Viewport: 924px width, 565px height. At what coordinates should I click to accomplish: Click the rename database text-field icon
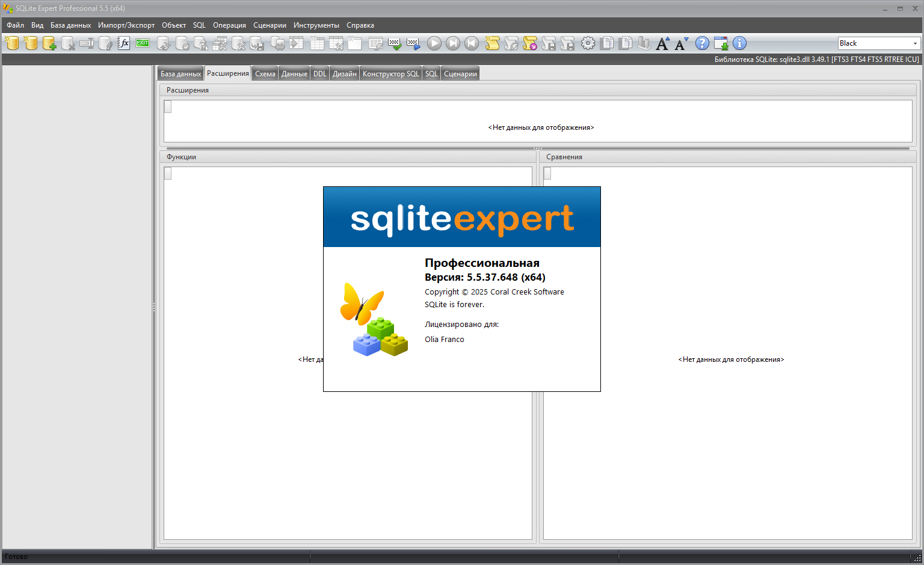coord(87,43)
